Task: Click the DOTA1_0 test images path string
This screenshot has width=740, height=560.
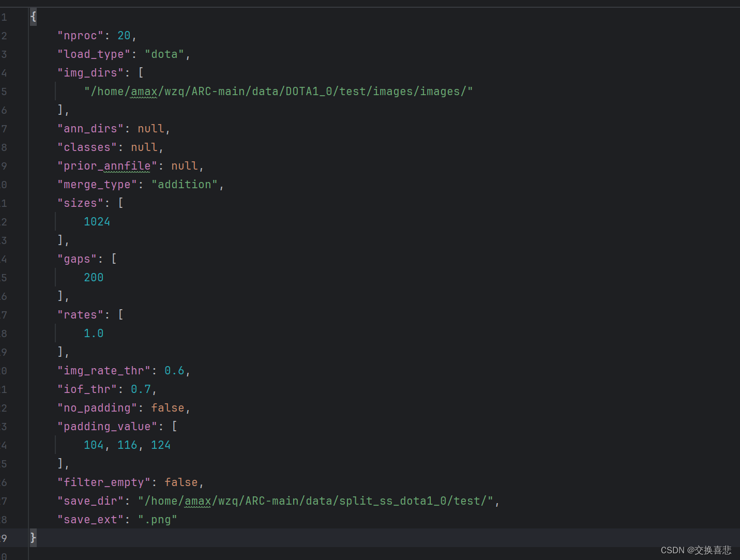Action: click(x=279, y=92)
